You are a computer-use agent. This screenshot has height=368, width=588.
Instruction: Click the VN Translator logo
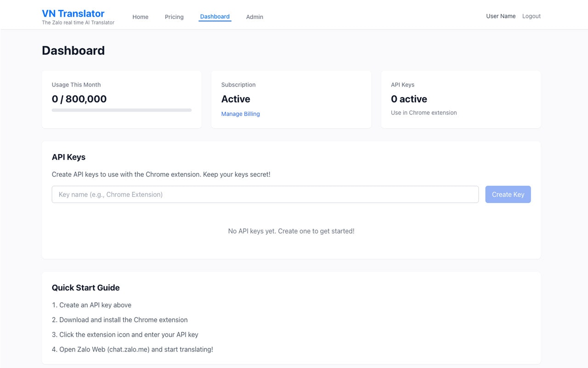(x=73, y=13)
